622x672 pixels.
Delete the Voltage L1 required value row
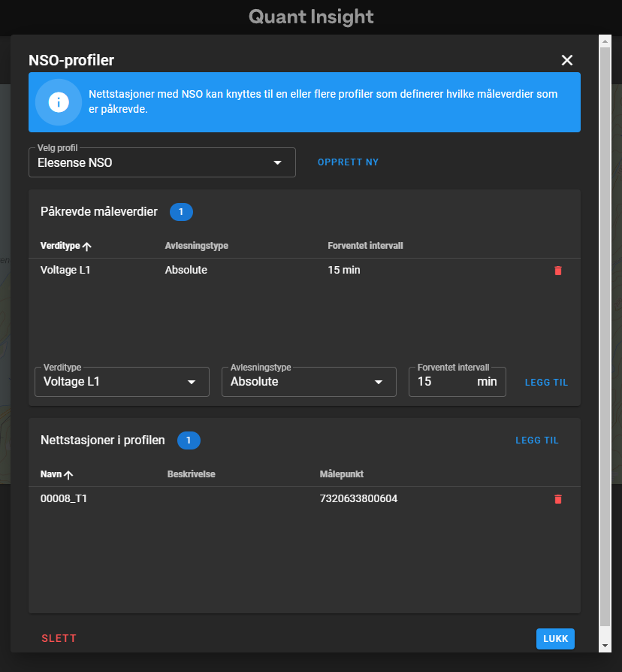(x=557, y=271)
